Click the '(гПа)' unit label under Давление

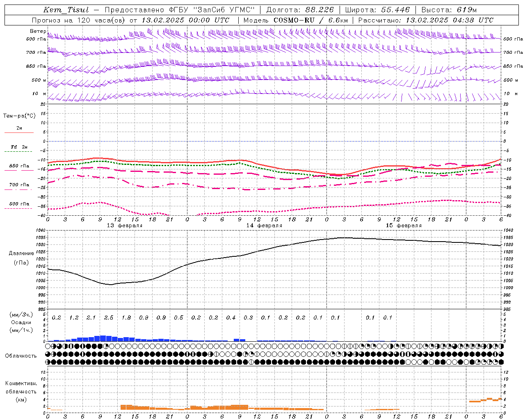pyautogui.click(x=21, y=262)
